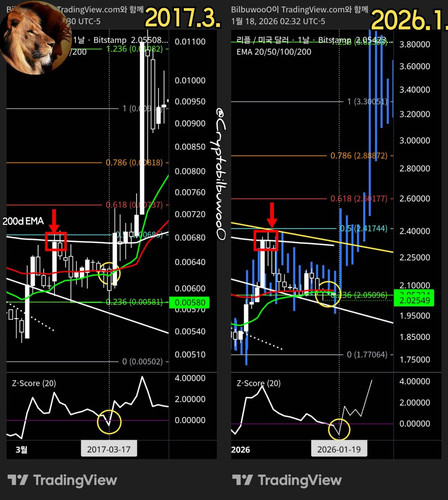
Task: Click the 0.00900 price axis value
Action: pyautogui.click(x=190, y=123)
